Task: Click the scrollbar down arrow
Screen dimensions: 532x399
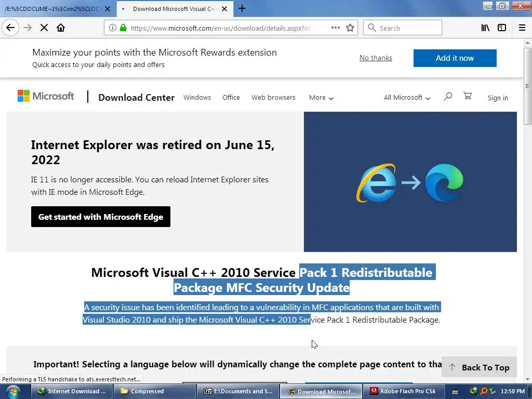Action: pyautogui.click(x=527, y=379)
